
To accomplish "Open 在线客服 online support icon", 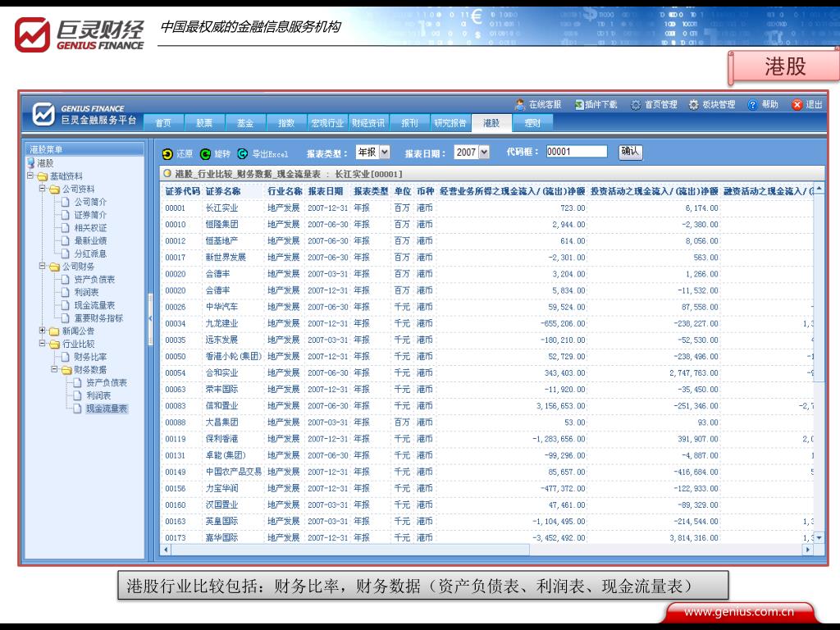I will (519, 104).
